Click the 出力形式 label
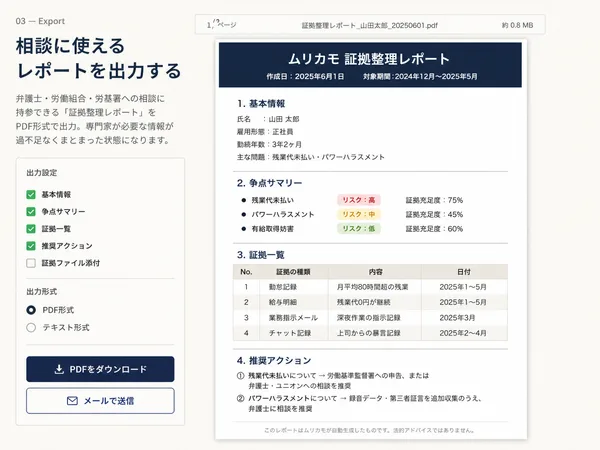600x450 pixels. [42, 292]
